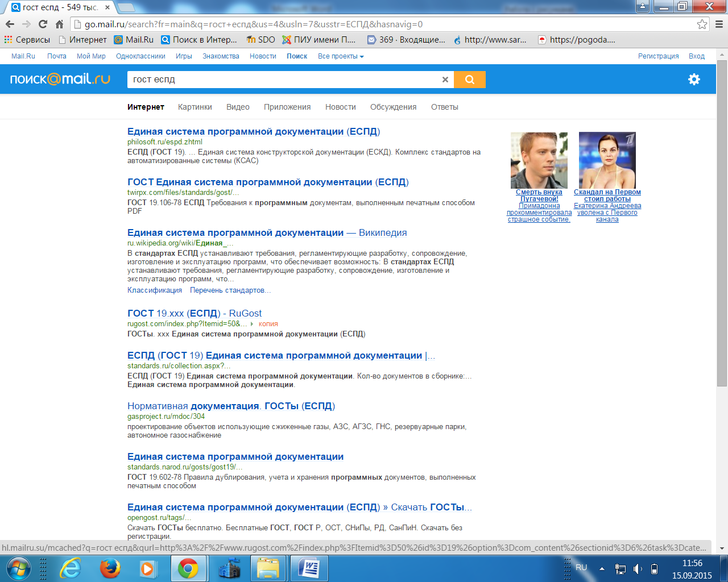728x582 pixels.
Task: Switch to the Картинки search tab
Action: pos(195,107)
